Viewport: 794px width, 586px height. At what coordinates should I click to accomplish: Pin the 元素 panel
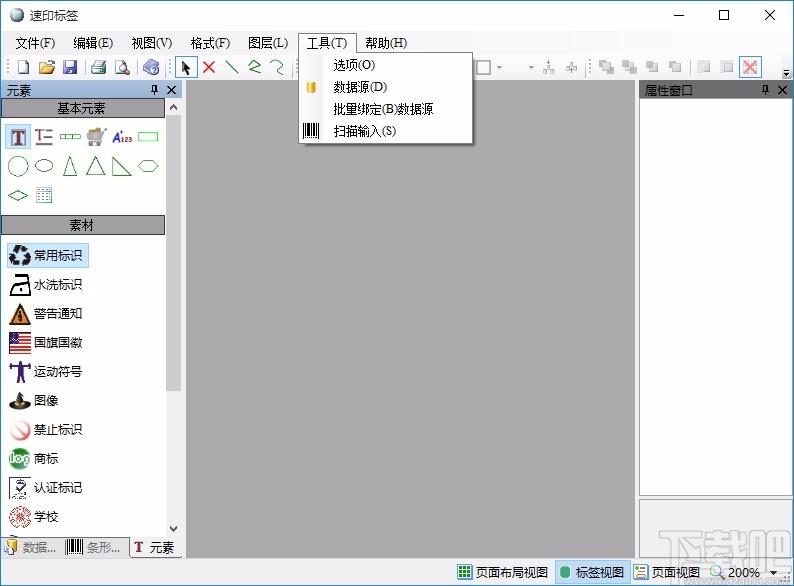(154, 90)
